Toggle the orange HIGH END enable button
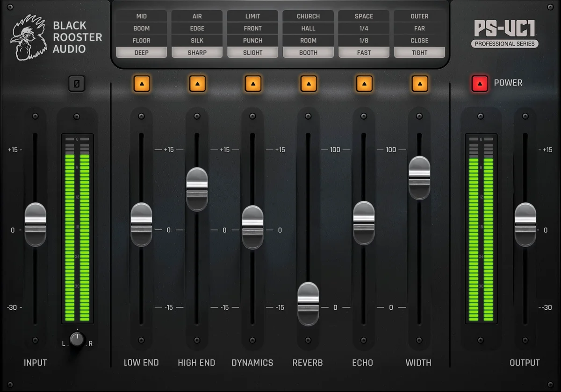The width and height of the screenshot is (561, 392). (x=197, y=84)
